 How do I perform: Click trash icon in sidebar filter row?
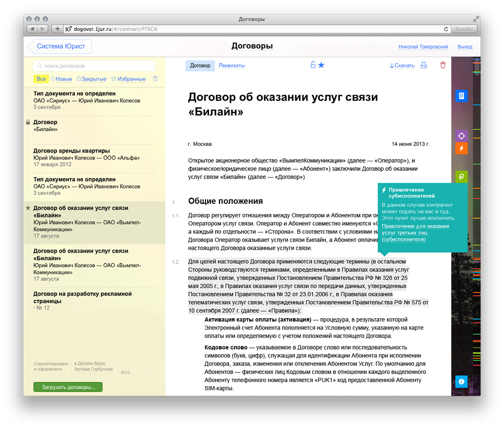click(156, 79)
